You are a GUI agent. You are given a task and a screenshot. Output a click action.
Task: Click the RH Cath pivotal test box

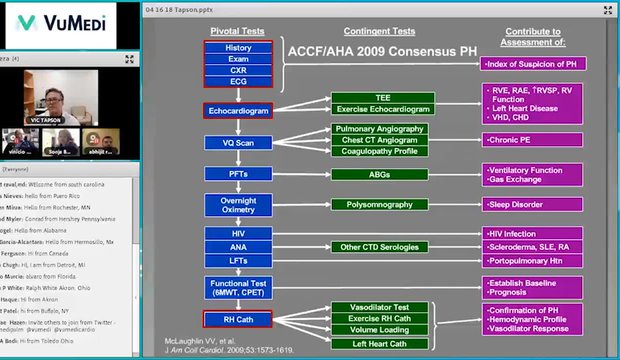click(238, 319)
